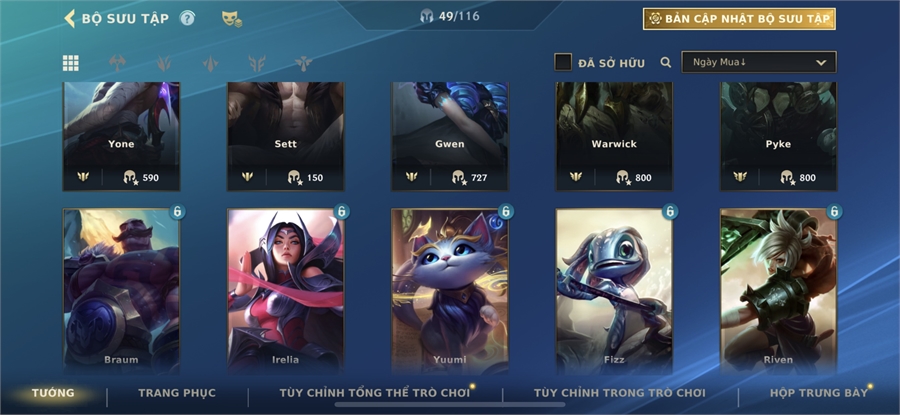Click the horizontal scroll bar at the bottom
Image resolution: width=900 pixels, height=415 pixels.
coord(450,405)
